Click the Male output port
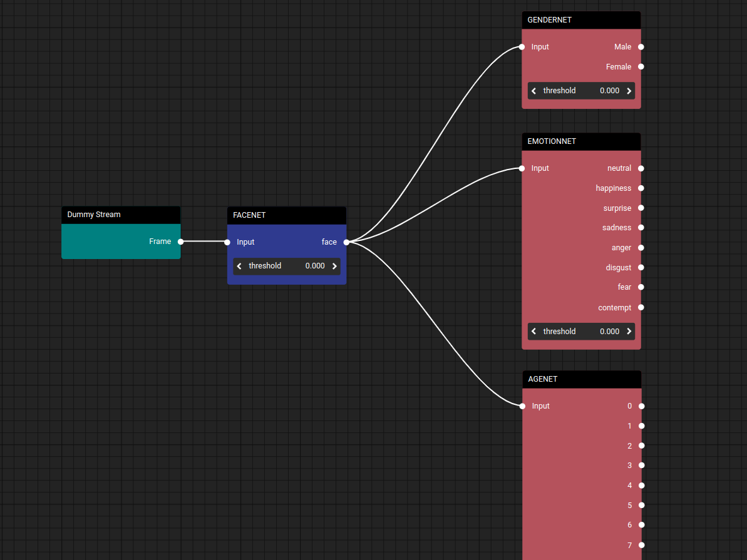Image resolution: width=747 pixels, height=560 pixels. pyautogui.click(x=641, y=47)
